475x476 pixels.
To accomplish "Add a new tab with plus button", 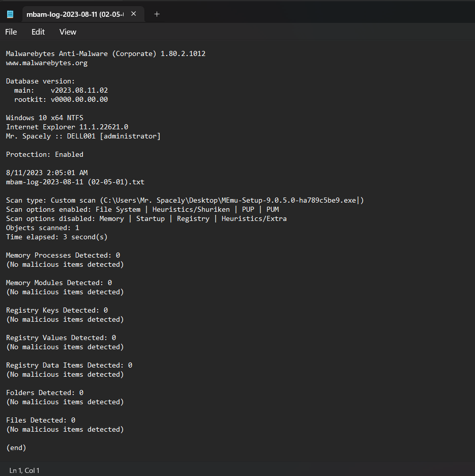I will pos(157,14).
